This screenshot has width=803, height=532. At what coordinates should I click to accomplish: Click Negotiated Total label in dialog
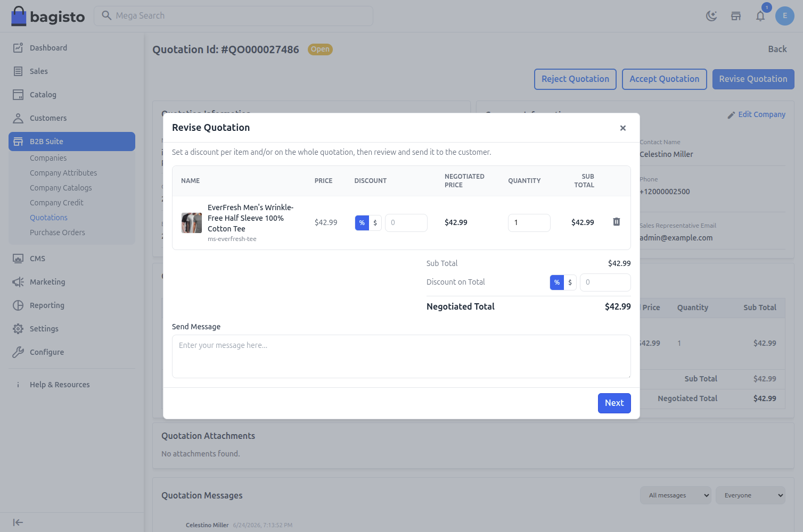click(461, 306)
